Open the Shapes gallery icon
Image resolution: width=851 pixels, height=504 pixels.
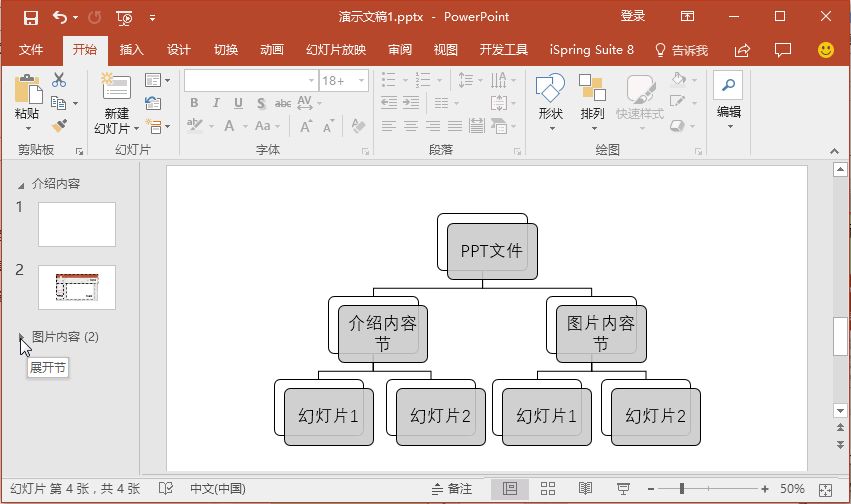coord(550,87)
